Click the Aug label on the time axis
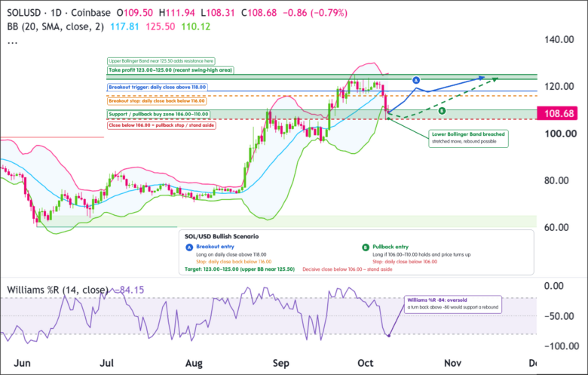The image size is (588, 375). pyautogui.click(x=194, y=364)
